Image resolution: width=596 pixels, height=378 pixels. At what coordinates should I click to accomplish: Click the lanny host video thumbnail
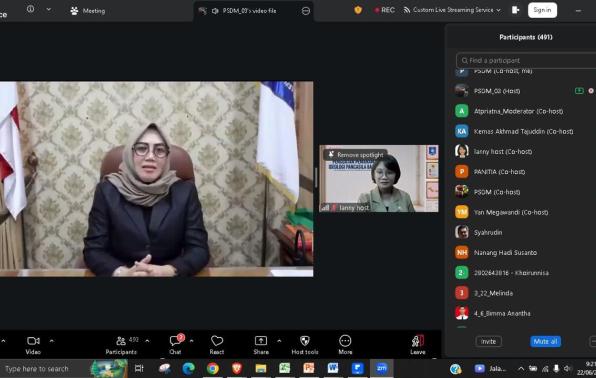(379, 178)
